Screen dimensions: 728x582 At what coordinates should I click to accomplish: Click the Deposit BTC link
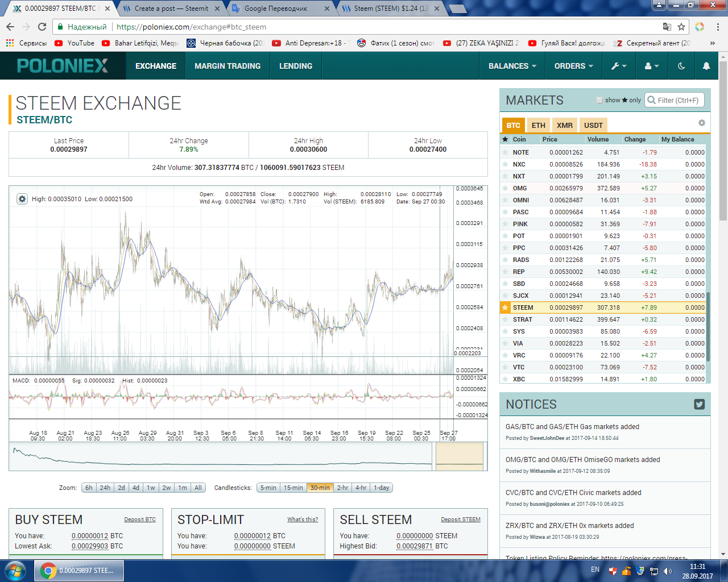140,519
